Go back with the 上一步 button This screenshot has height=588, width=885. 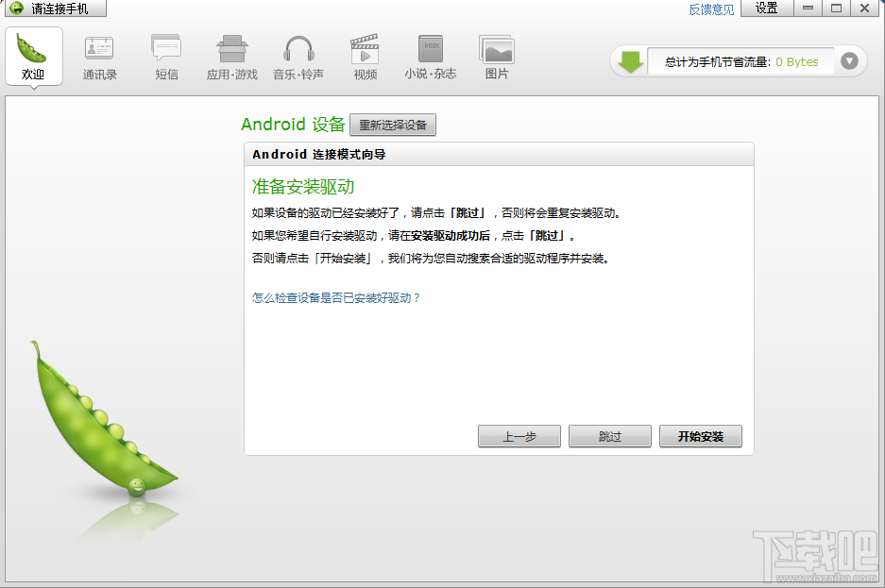519,436
